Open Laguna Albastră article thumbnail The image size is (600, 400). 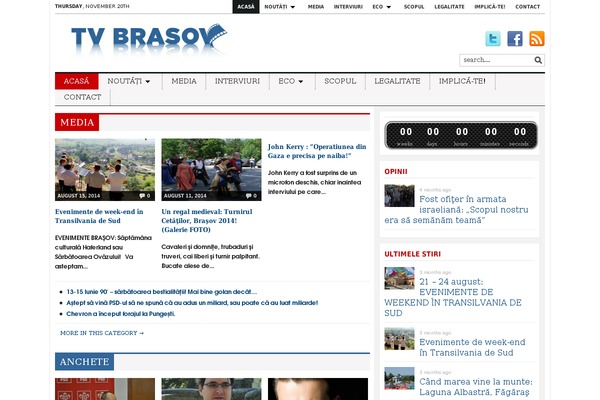click(399, 378)
